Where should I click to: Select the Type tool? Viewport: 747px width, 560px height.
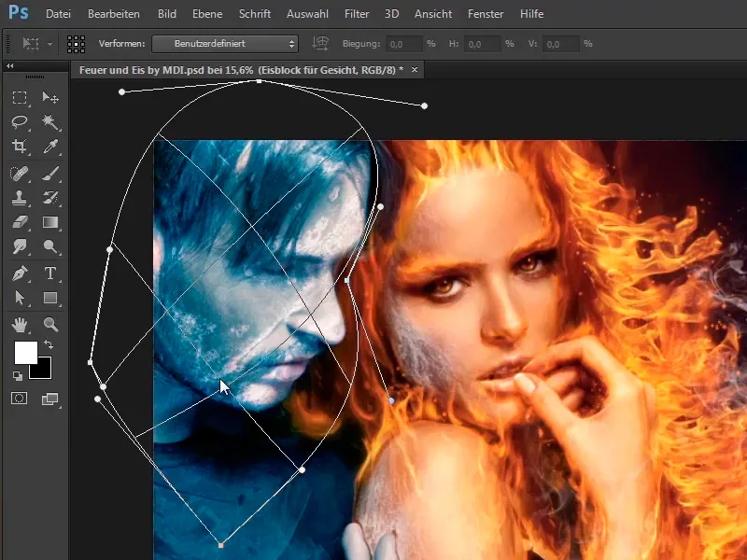[50, 273]
